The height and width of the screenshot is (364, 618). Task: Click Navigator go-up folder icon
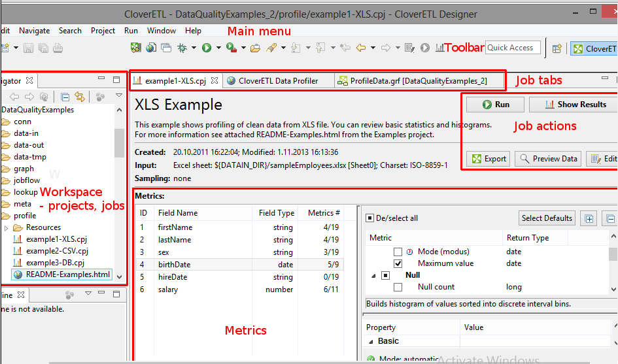(x=44, y=97)
